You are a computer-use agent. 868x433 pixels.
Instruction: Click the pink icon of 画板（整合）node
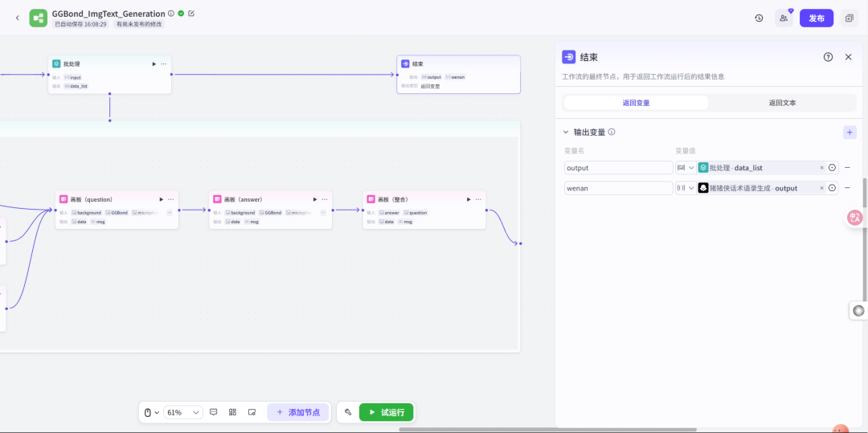coord(371,199)
